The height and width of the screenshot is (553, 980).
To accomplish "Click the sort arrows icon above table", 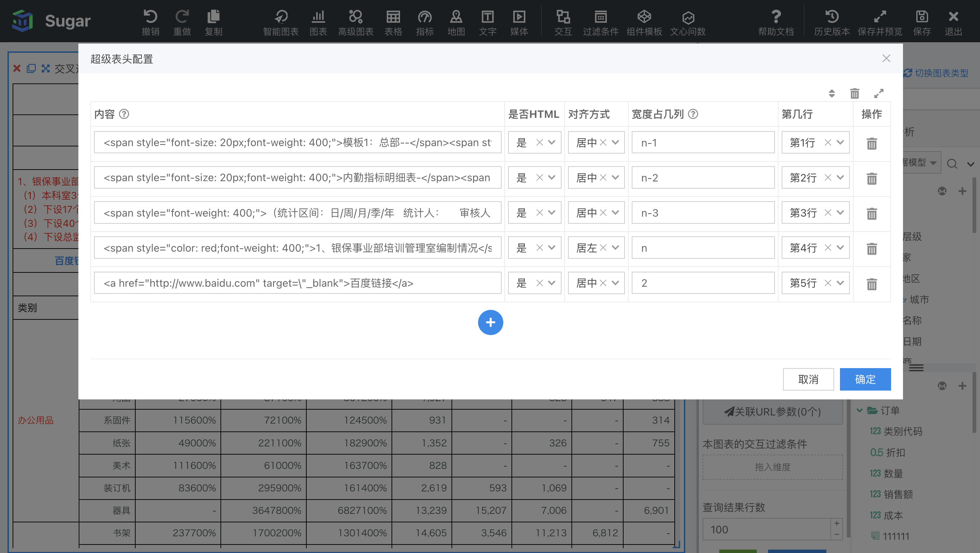I will [x=832, y=94].
